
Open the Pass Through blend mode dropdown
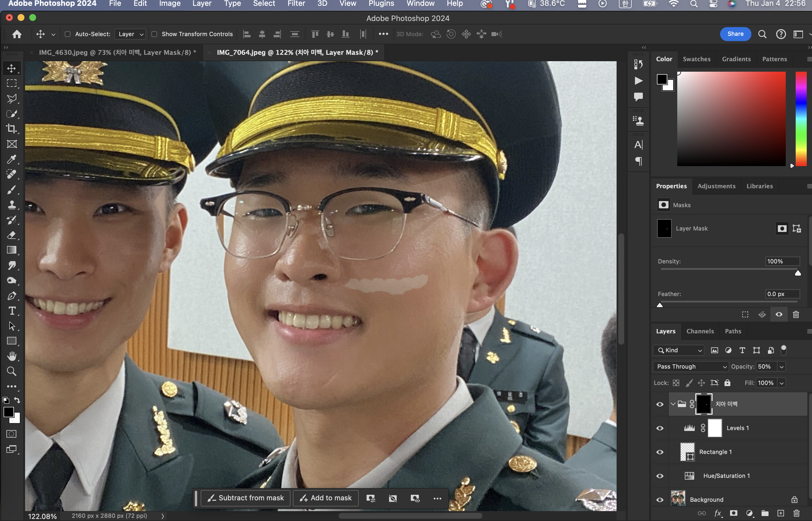coord(690,366)
